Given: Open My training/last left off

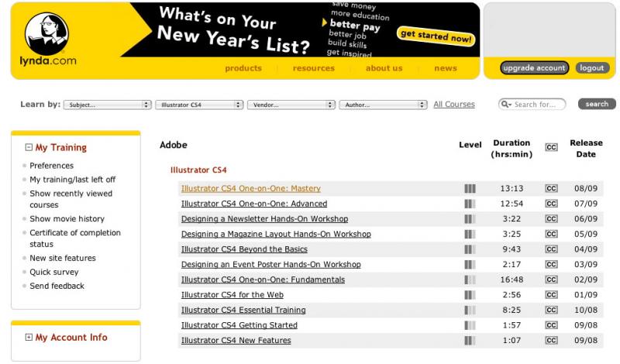Looking at the screenshot, I should click(x=72, y=180).
